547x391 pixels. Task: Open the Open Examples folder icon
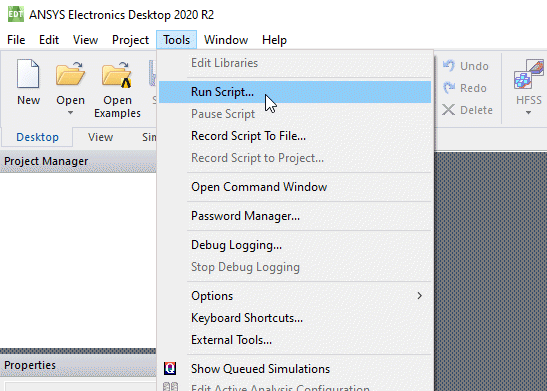point(117,74)
